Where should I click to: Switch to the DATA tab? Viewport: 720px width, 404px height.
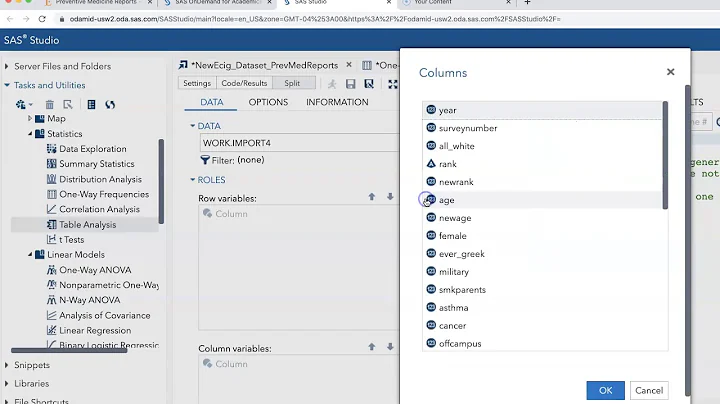click(x=212, y=102)
